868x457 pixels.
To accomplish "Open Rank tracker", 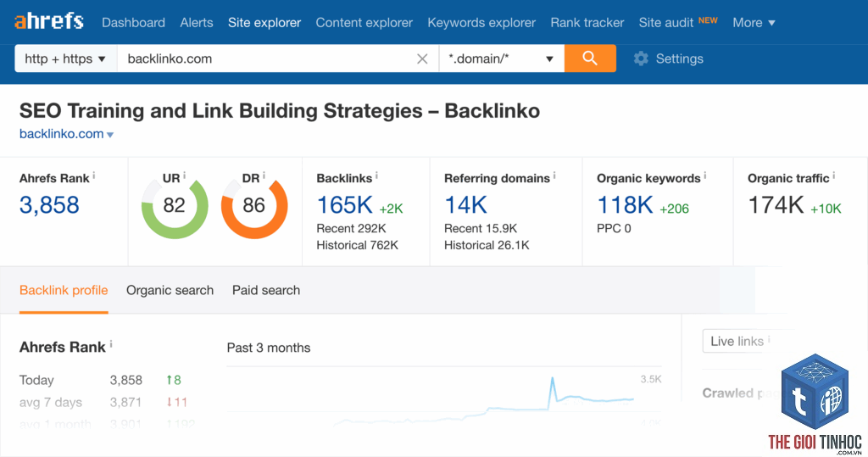I will tap(587, 23).
